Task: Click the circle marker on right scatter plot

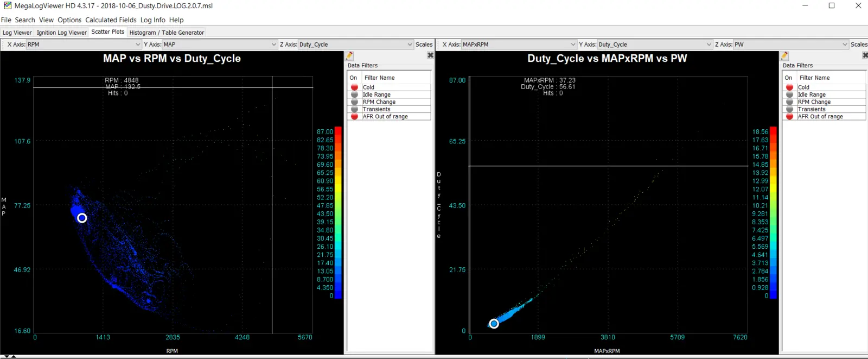Action: 494,324
